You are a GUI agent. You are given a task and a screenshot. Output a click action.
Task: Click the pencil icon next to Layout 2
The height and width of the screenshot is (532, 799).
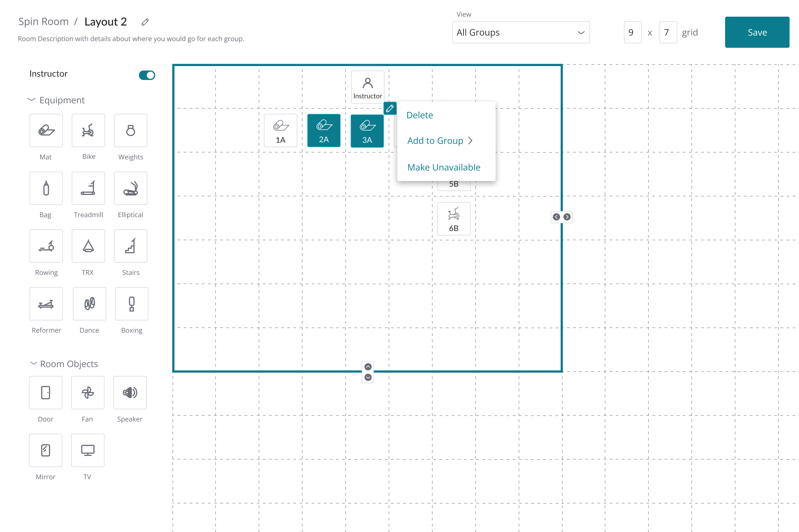click(145, 22)
